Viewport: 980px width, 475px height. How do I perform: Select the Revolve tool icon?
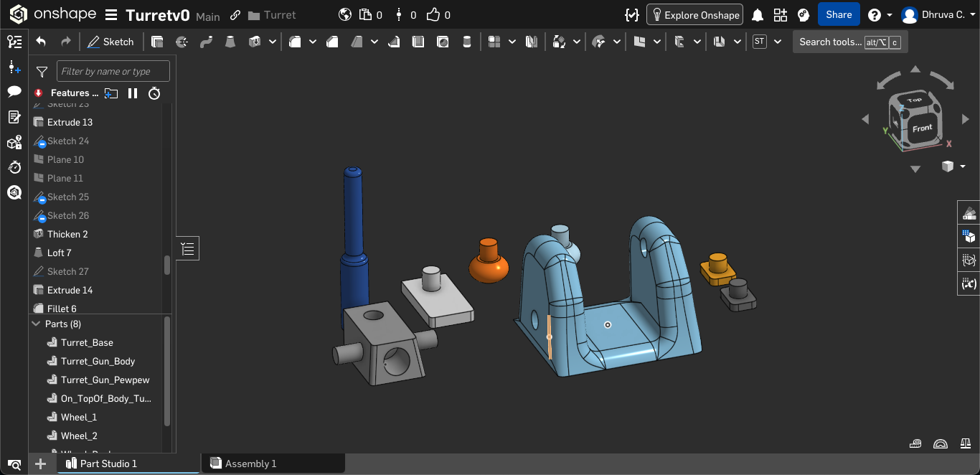coord(182,42)
